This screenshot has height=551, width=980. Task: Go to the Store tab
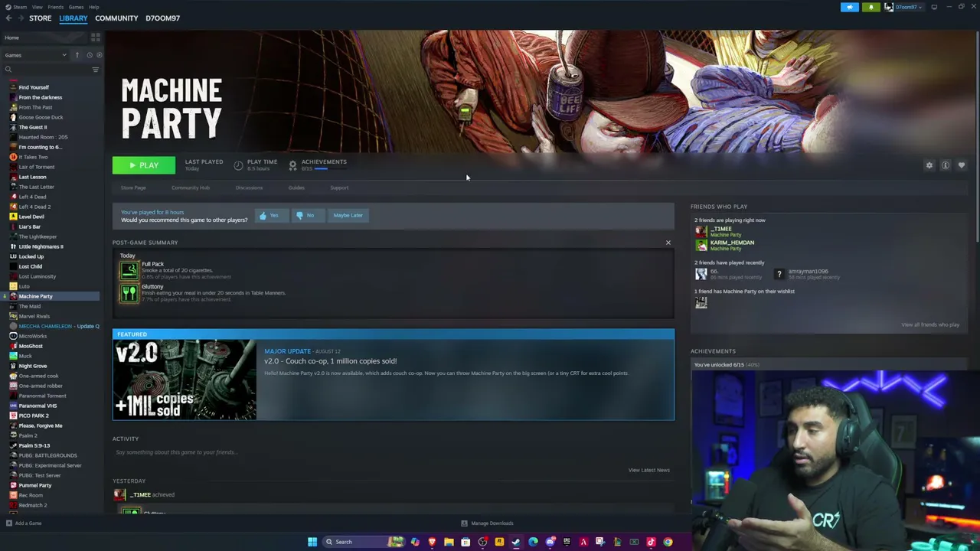[41, 18]
